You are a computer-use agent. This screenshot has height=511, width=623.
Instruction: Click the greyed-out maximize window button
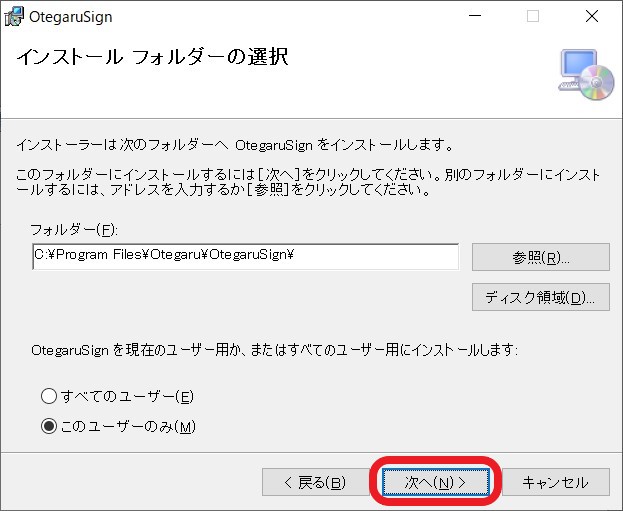click(533, 17)
